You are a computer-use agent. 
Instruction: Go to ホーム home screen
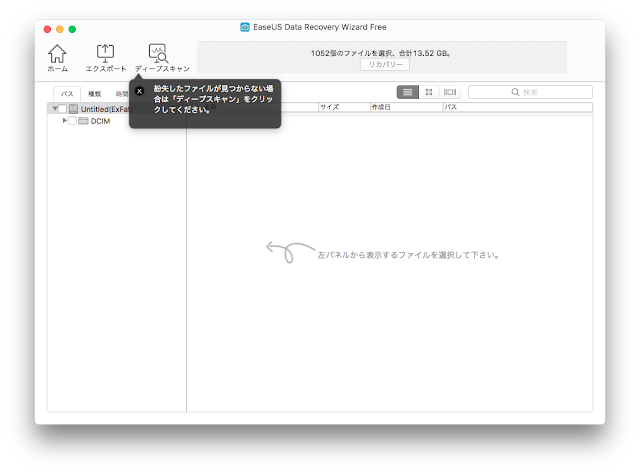[57, 58]
